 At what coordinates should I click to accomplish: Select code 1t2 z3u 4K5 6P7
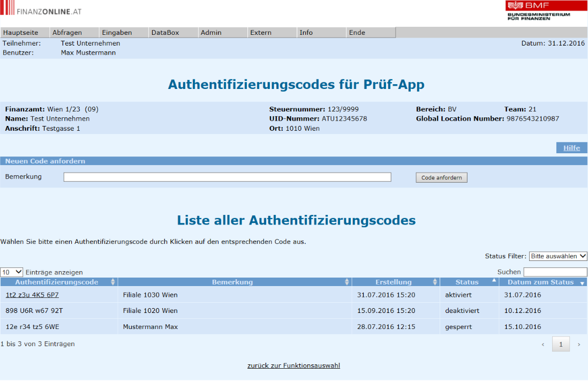click(32, 295)
